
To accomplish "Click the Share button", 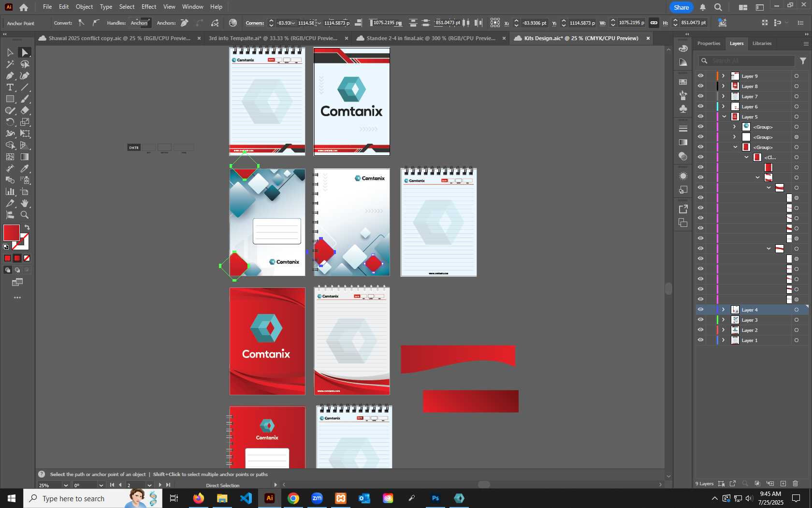I will click(x=681, y=7).
